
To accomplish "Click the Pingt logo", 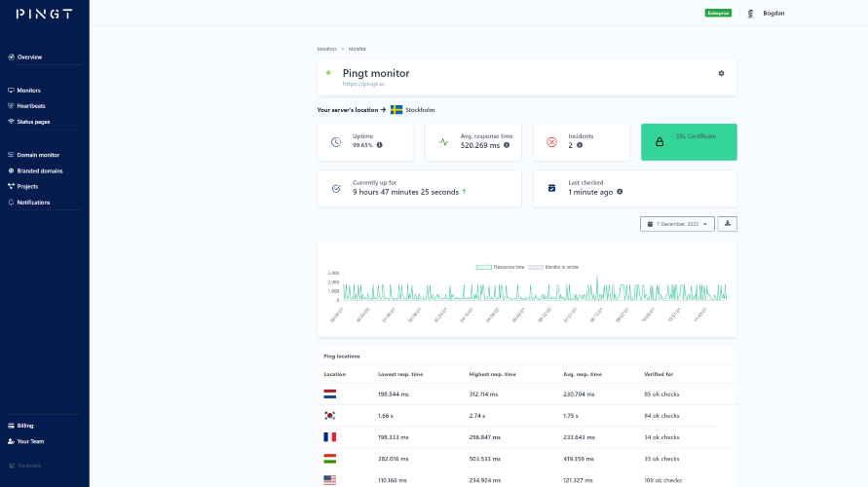I will pyautogui.click(x=44, y=14).
